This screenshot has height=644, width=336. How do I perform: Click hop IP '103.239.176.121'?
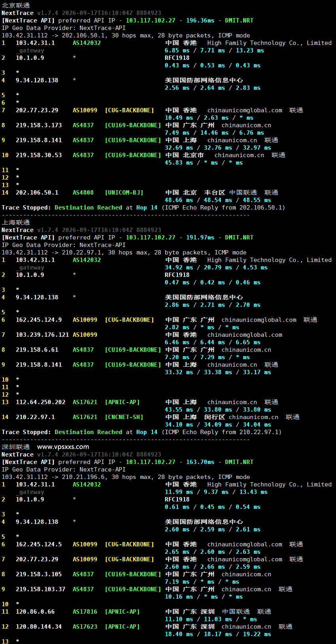point(42,335)
